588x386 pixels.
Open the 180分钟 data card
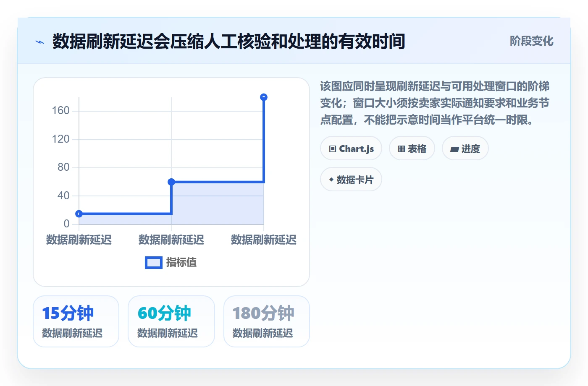click(x=267, y=321)
